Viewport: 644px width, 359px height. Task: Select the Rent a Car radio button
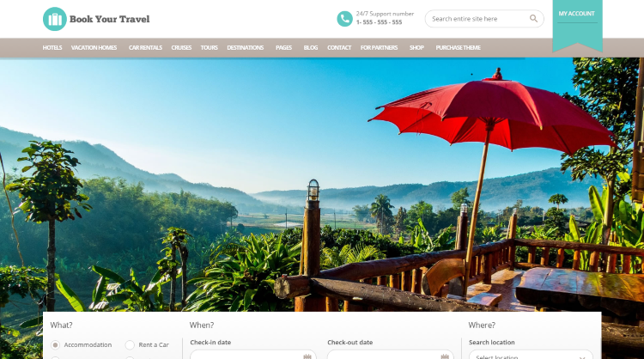tap(130, 344)
